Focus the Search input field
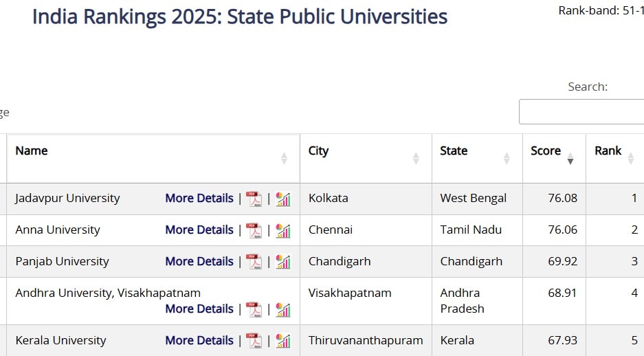The image size is (644, 356). click(x=581, y=112)
